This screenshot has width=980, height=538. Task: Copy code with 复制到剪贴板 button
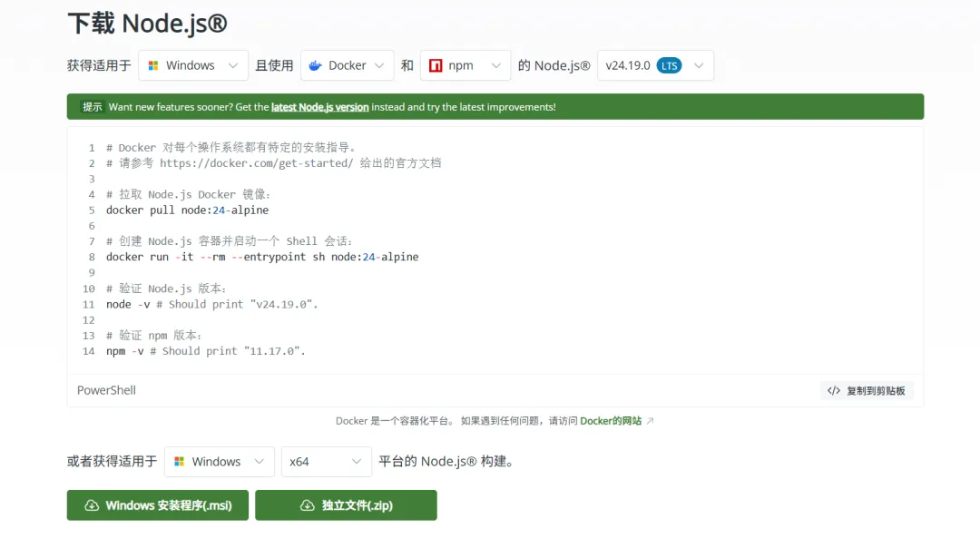(867, 390)
